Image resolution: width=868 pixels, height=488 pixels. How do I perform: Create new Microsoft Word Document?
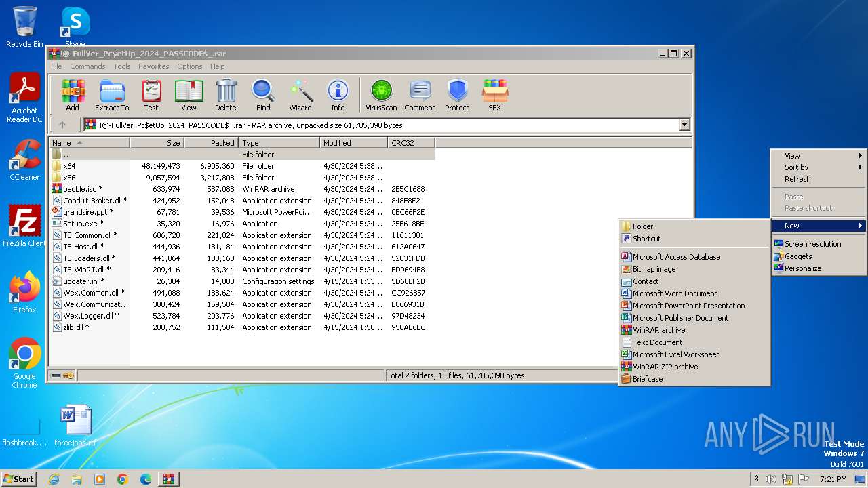[694, 293]
